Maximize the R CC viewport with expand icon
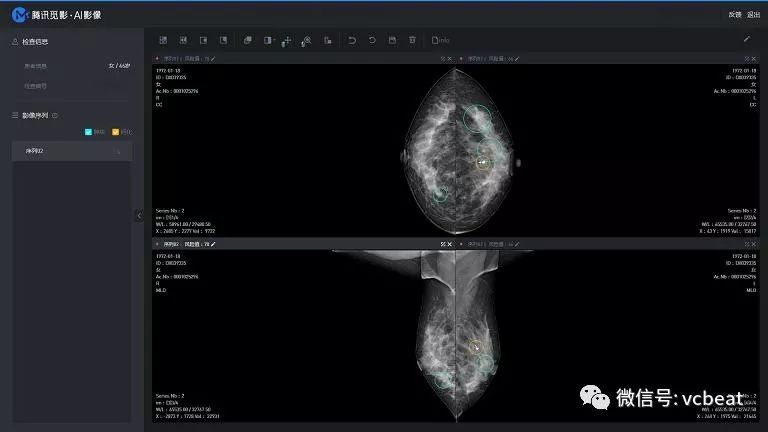Image resolution: width=768 pixels, height=432 pixels. pyautogui.click(x=443, y=59)
